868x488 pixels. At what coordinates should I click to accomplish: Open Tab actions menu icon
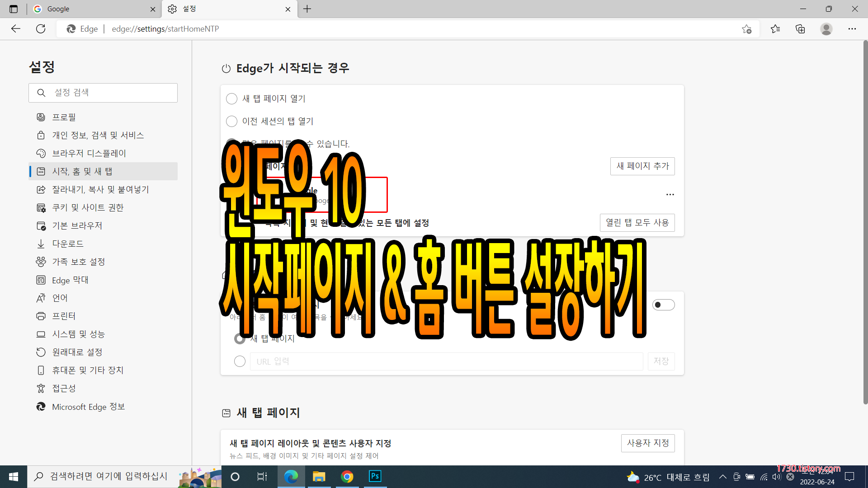tap(14, 9)
